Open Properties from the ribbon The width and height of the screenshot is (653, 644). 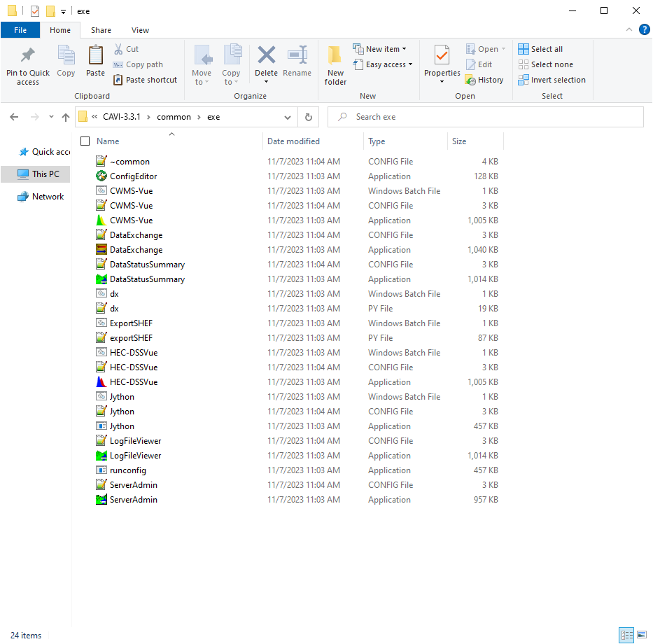(442, 55)
